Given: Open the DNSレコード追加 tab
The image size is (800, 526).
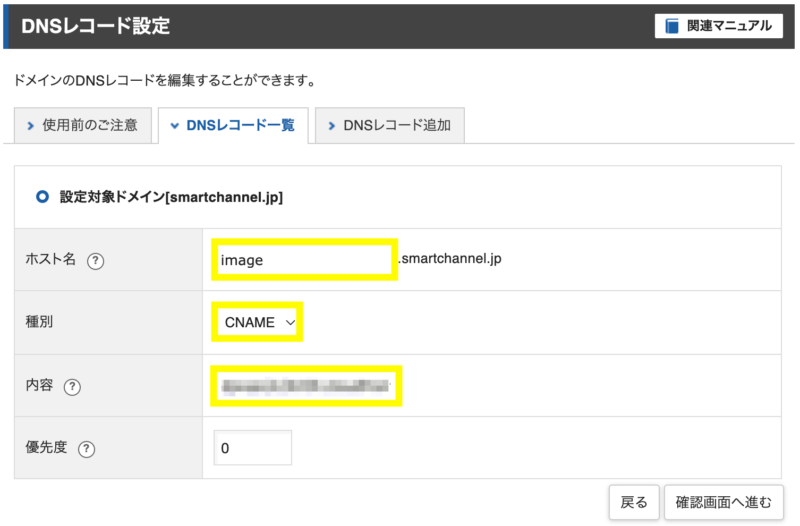Looking at the screenshot, I should (390, 126).
